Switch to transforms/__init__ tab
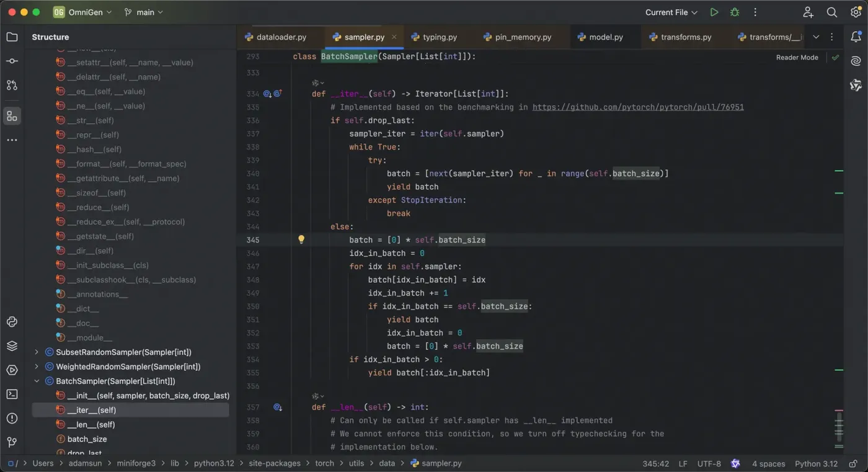The width and height of the screenshot is (868, 472). coord(770,37)
